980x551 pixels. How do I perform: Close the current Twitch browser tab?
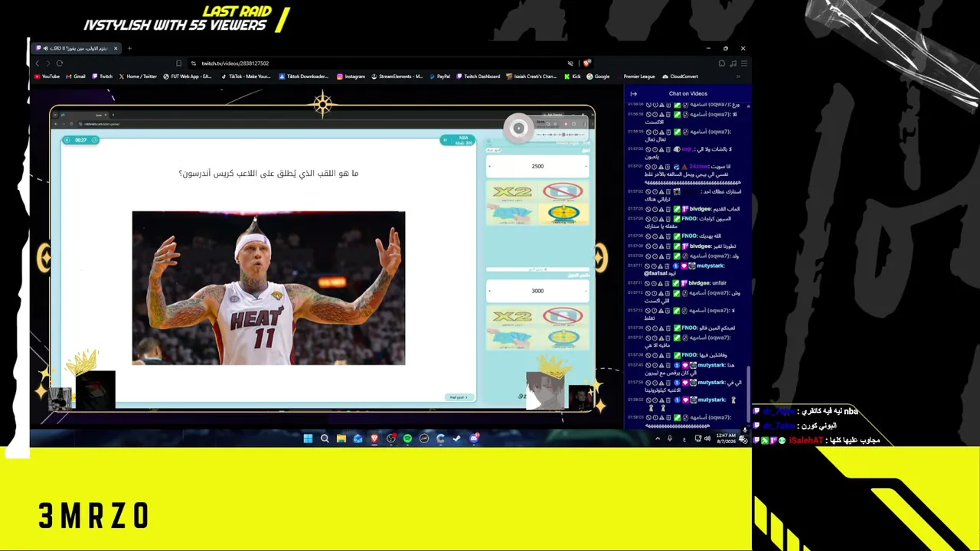116,48
